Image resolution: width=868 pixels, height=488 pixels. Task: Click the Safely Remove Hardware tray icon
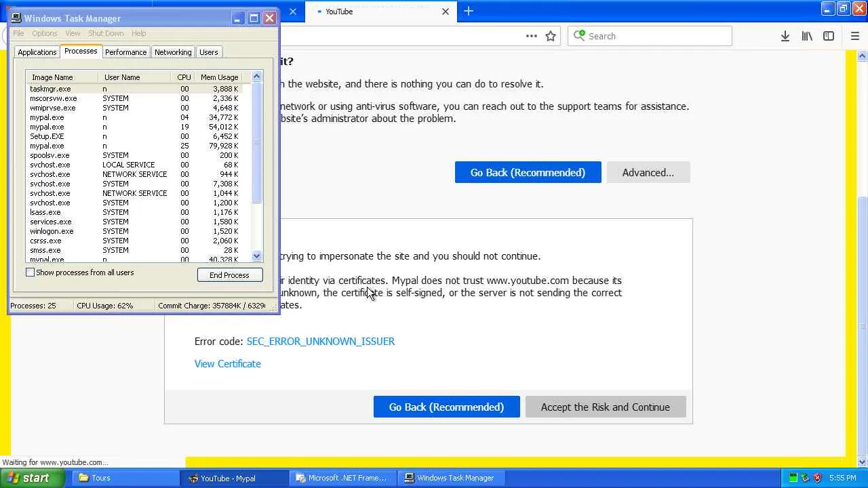click(805, 478)
